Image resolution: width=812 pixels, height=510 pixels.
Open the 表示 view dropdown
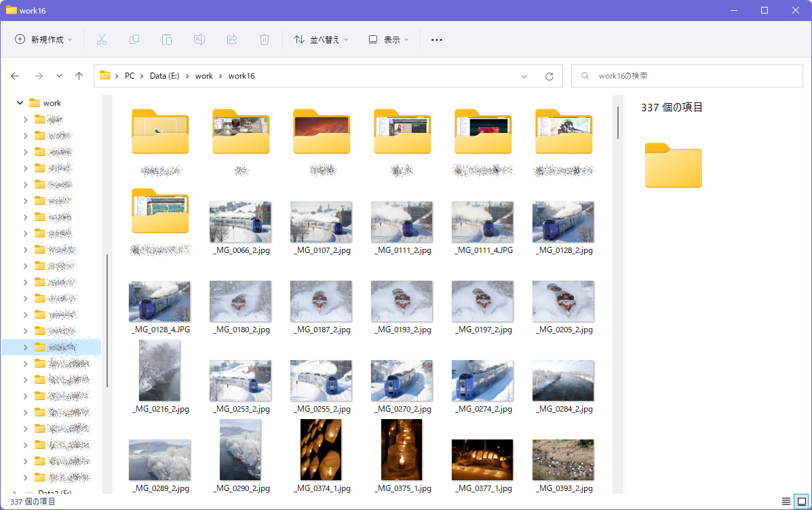pyautogui.click(x=389, y=39)
